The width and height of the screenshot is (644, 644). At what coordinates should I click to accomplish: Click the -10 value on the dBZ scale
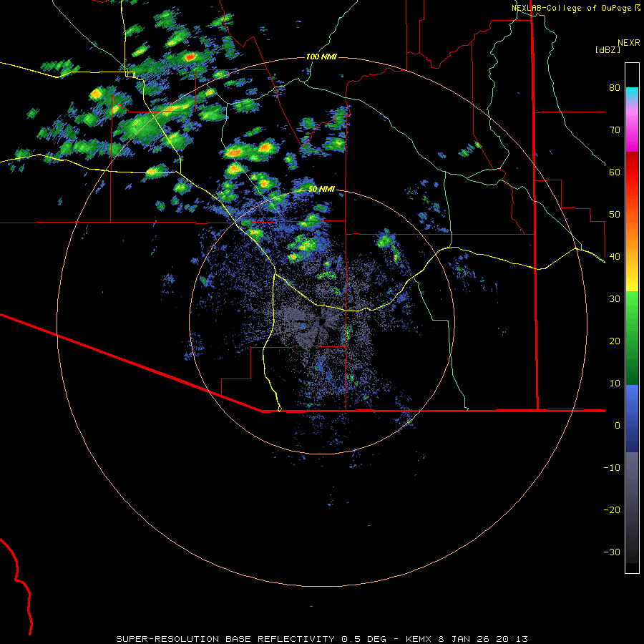tap(612, 467)
